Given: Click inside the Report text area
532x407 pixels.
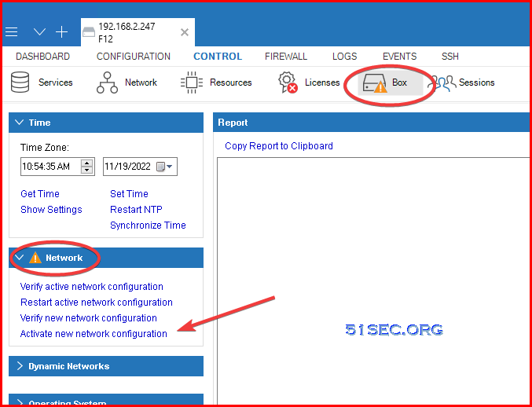Looking at the screenshot, I should click(x=373, y=280).
